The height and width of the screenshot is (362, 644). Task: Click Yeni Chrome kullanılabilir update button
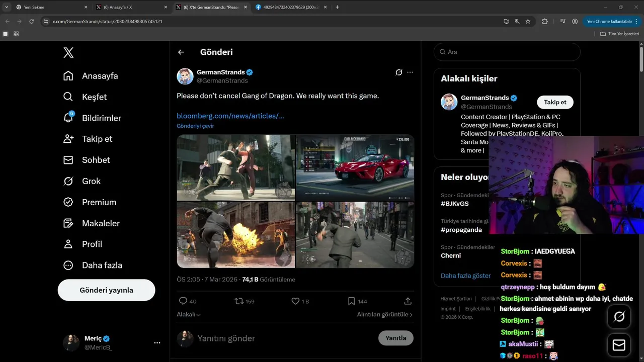point(609,22)
